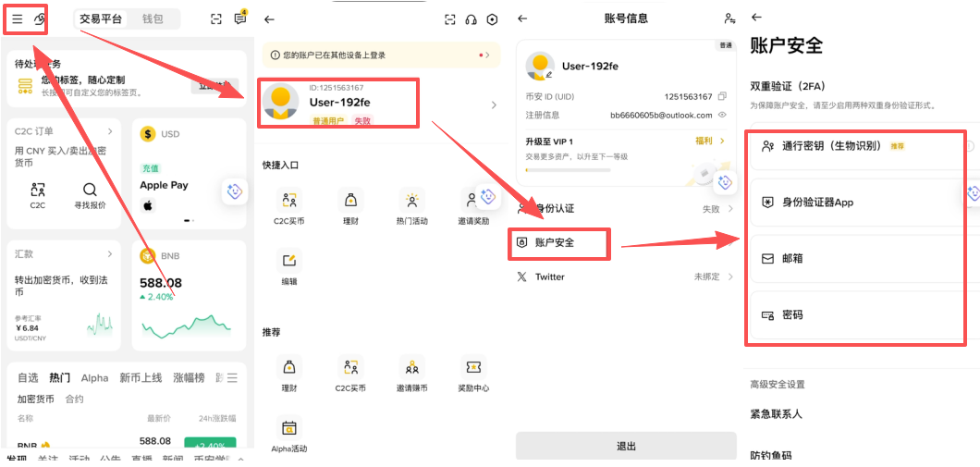Image resolution: width=980 pixels, height=467 pixels.
Task: Go back from the 账号信息 screen
Action: pos(522,18)
